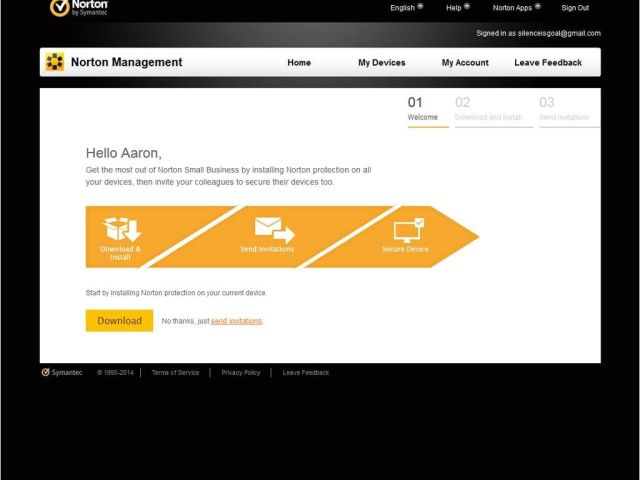640x480 pixels.
Task: Click Sign Out in the top bar
Action: pyautogui.click(x=575, y=8)
